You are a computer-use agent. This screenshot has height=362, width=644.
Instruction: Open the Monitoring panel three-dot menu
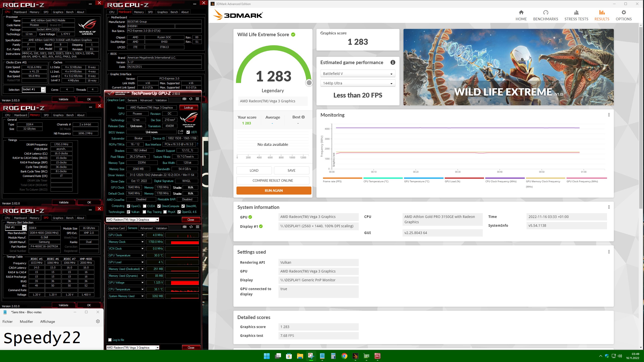tap(609, 115)
